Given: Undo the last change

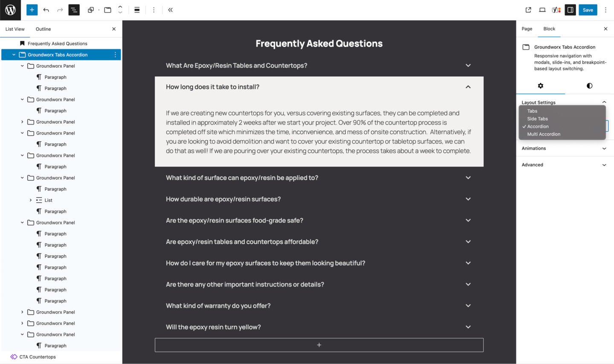Looking at the screenshot, I should [46, 10].
